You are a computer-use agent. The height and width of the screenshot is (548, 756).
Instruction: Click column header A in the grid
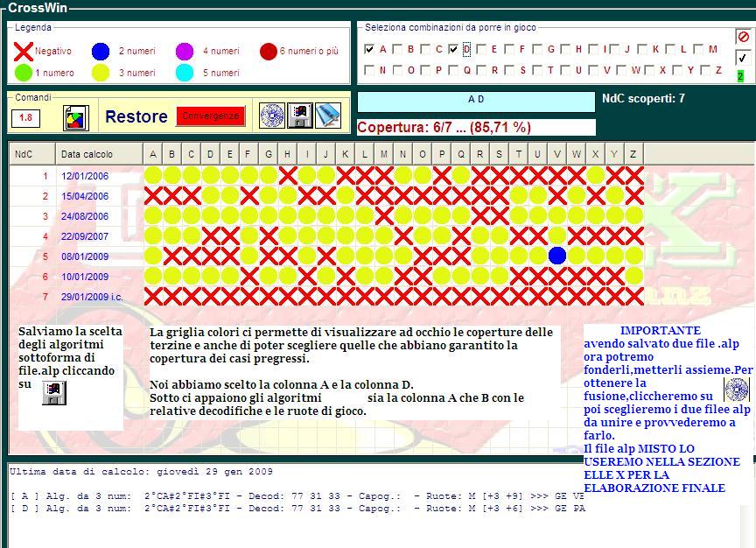tap(153, 154)
